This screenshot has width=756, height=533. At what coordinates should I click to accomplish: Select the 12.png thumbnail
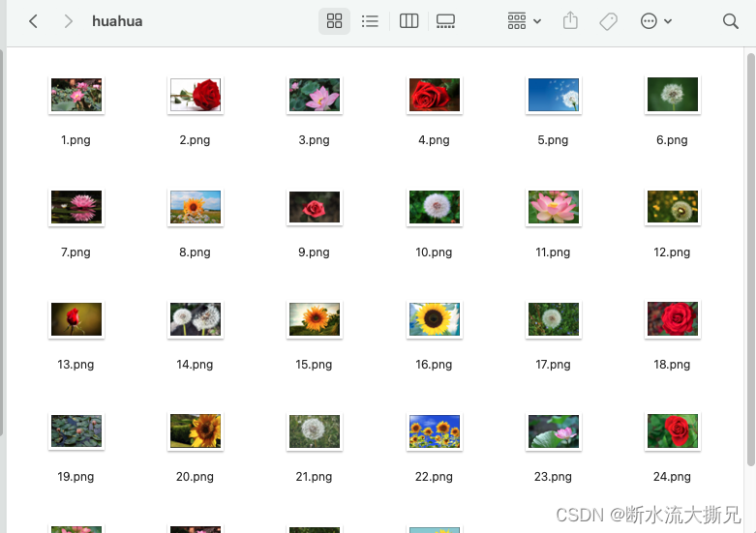[x=673, y=207]
